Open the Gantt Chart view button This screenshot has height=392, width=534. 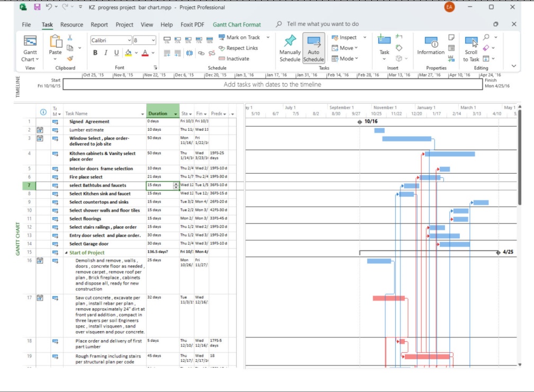(x=30, y=48)
